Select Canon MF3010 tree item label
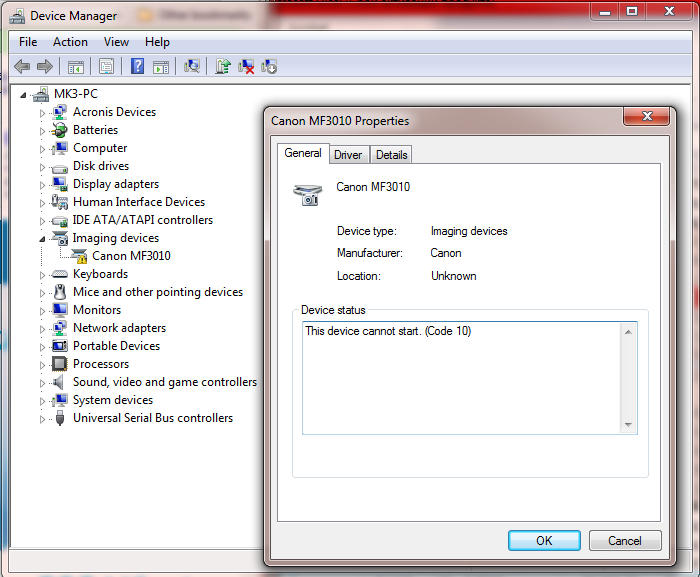The height and width of the screenshot is (577, 700). (x=131, y=256)
